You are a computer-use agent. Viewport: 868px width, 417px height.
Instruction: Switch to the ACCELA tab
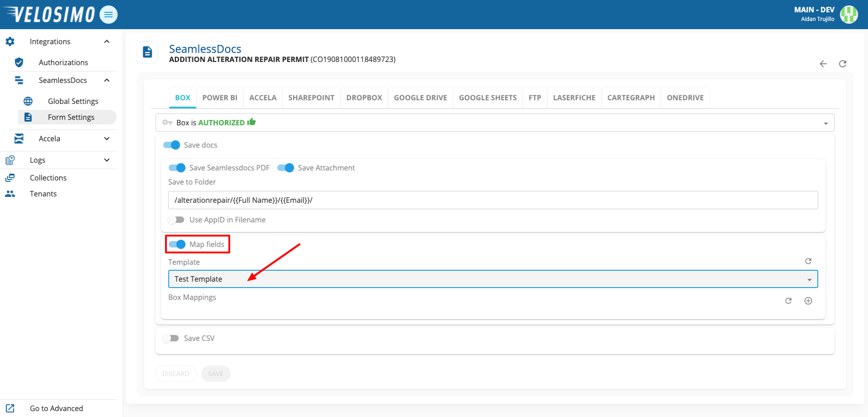(x=263, y=98)
